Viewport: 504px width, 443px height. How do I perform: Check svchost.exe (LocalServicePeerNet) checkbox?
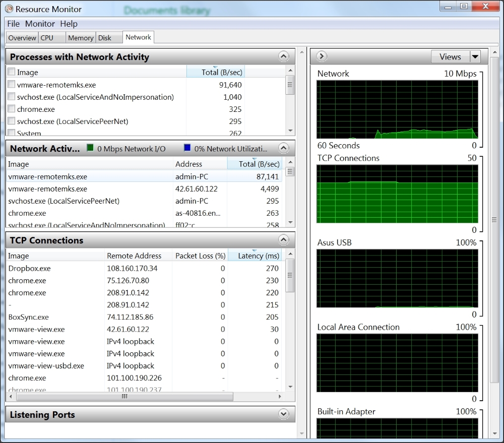click(x=11, y=121)
